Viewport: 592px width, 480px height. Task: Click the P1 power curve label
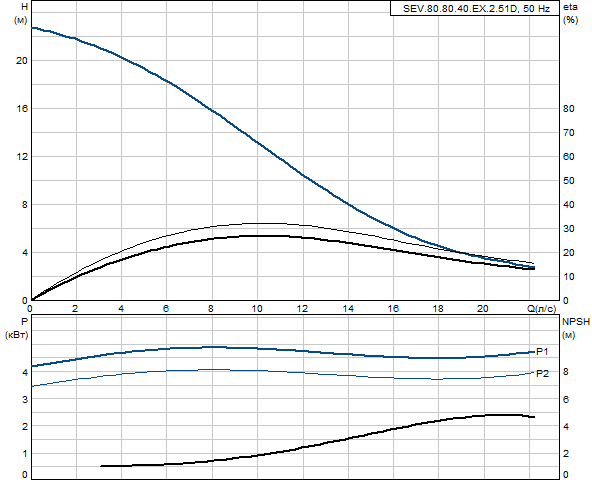coord(542,352)
